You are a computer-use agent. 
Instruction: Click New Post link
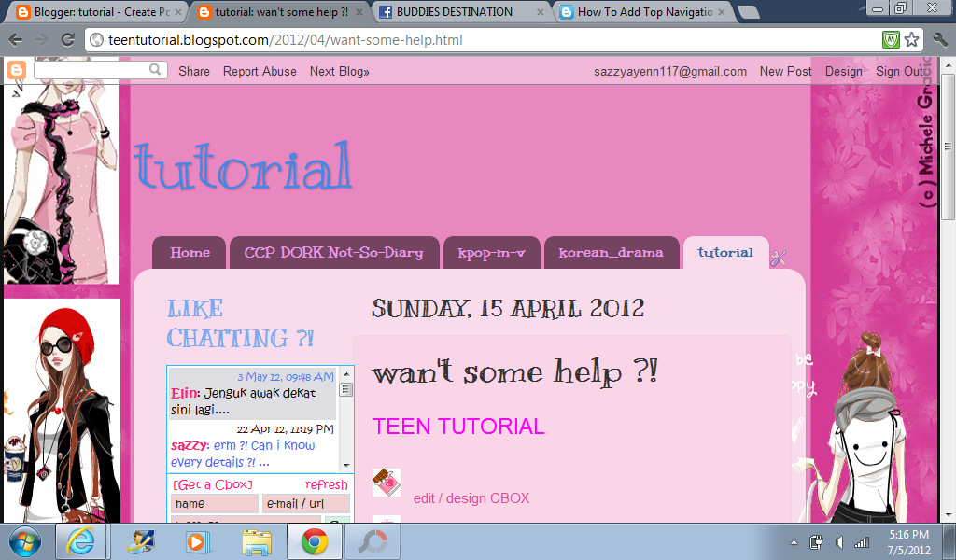pyautogui.click(x=785, y=71)
